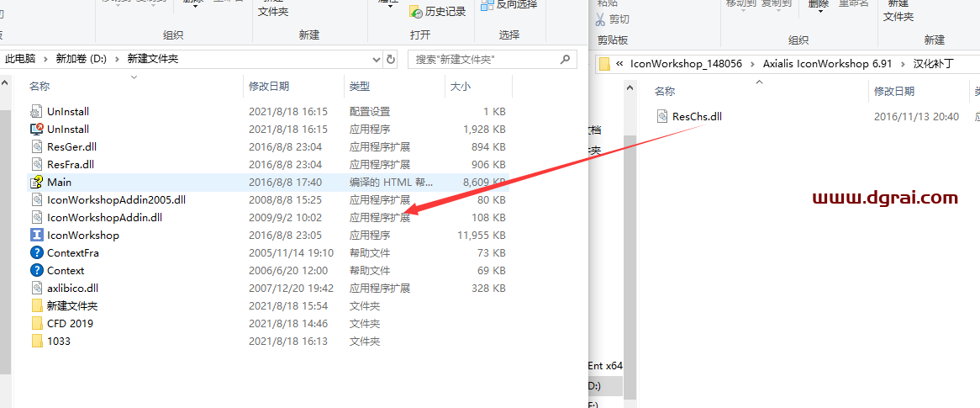Click the 2021/8/18 16:13 date cell
Screen dimensions: 980x408
click(x=288, y=341)
